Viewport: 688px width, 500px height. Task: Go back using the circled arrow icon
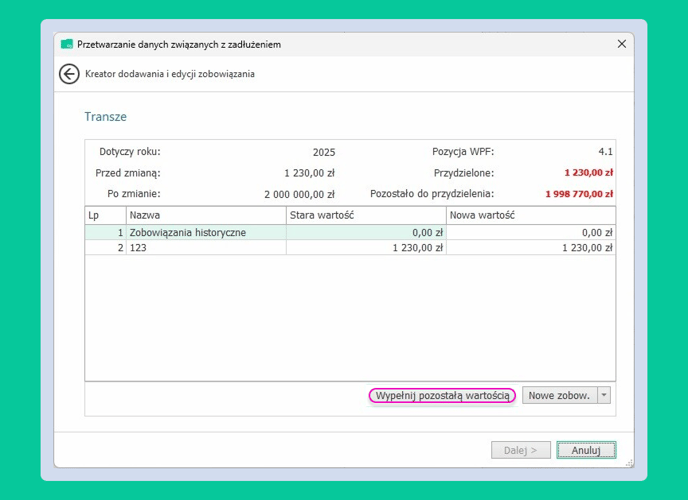pos(69,74)
